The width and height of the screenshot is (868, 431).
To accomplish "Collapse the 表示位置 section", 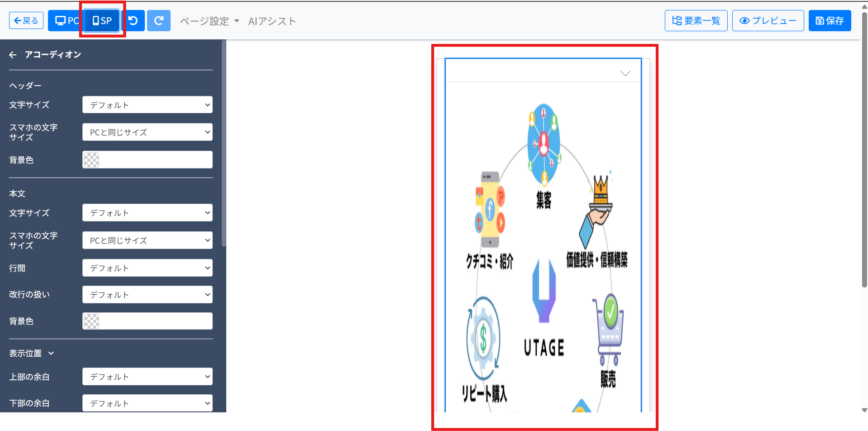I will click(x=32, y=353).
